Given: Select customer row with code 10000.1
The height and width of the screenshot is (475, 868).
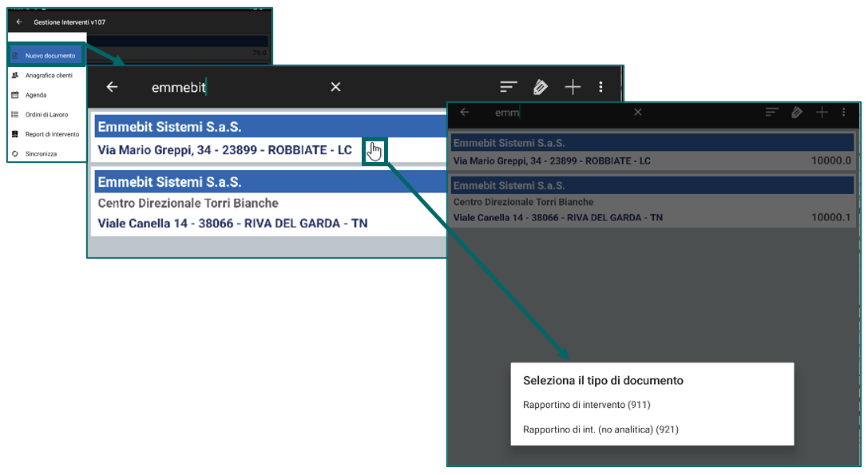Looking at the screenshot, I should tap(652, 201).
